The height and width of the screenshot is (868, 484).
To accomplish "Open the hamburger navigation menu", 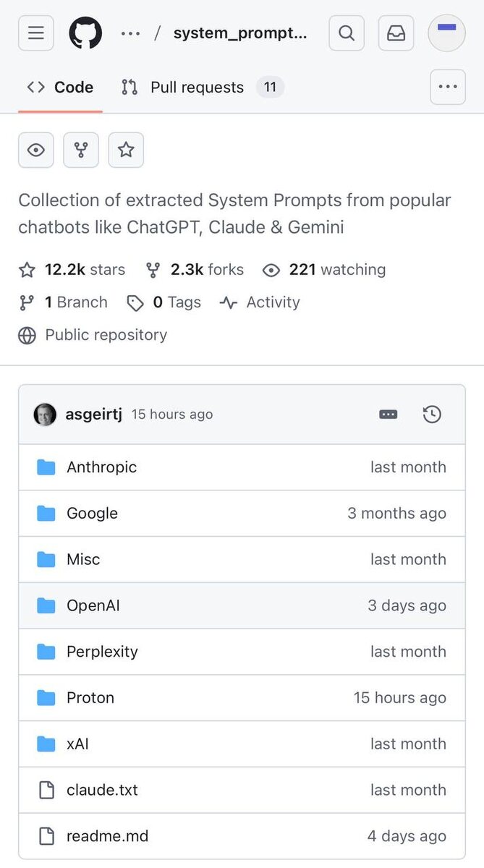I will click(x=36, y=33).
